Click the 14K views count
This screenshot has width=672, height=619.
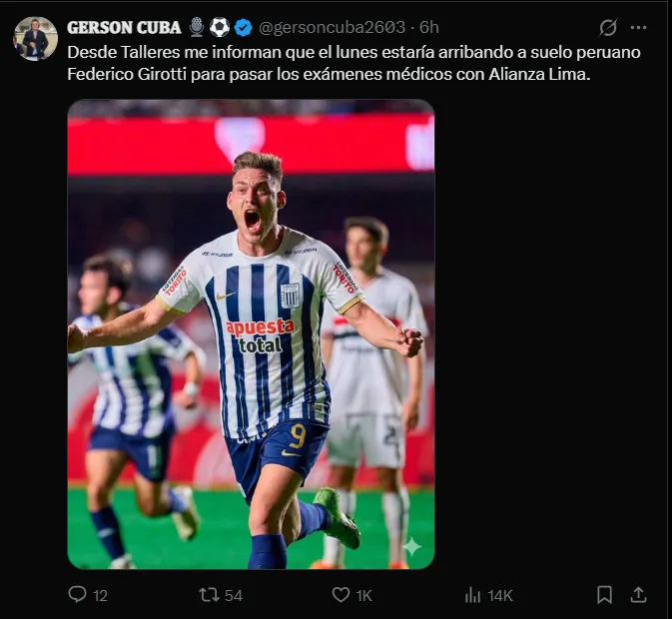click(500, 596)
